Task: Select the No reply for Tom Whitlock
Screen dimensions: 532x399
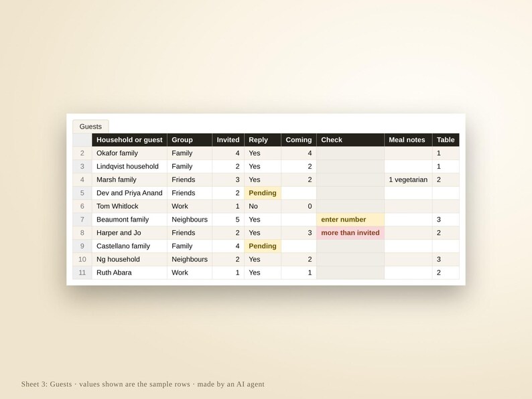Action: click(263, 206)
